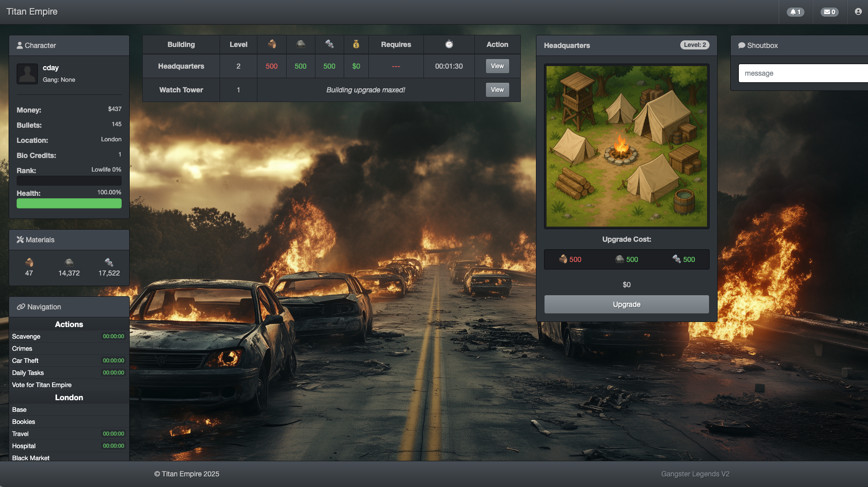Open the mail inbox envelope icon
Viewport: 868px width, 487px height.
click(829, 12)
